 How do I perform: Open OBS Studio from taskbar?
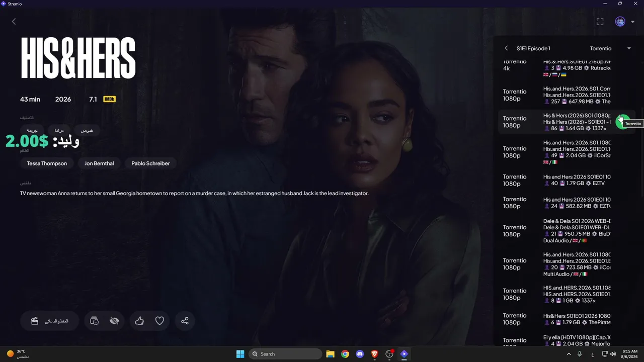point(389,354)
